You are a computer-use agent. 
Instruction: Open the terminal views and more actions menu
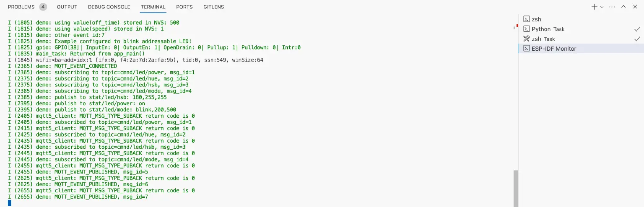pos(612,7)
